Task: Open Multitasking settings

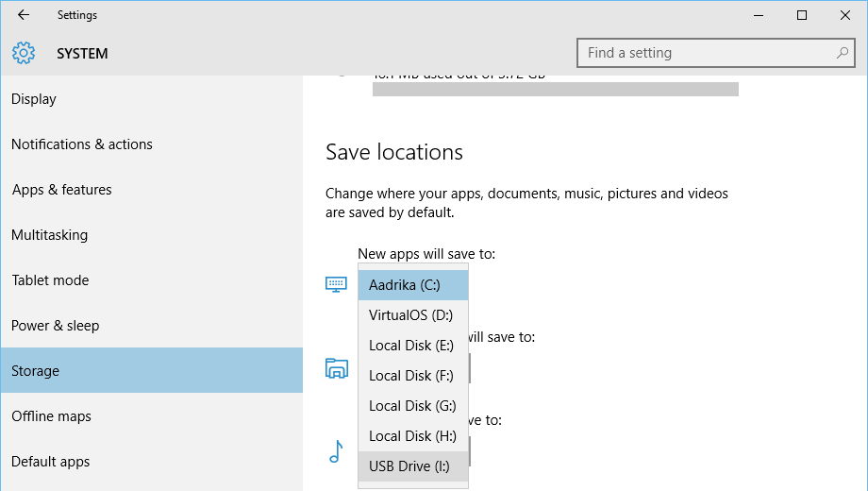Action: 152,235
